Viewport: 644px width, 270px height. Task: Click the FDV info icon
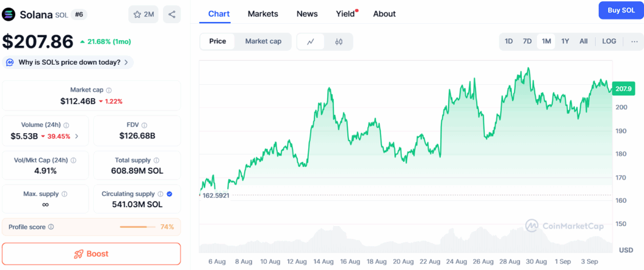(x=144, y=125)
